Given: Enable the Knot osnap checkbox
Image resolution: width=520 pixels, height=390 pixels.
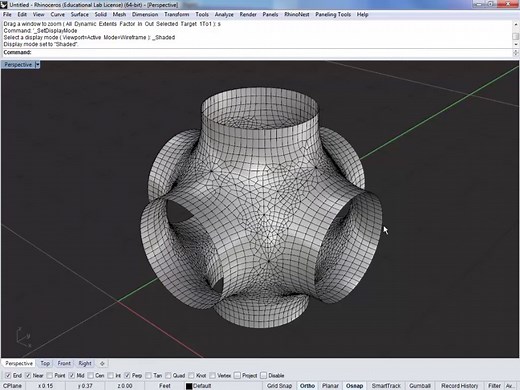Looking at the screenshot, I should (x=191, y=376).
